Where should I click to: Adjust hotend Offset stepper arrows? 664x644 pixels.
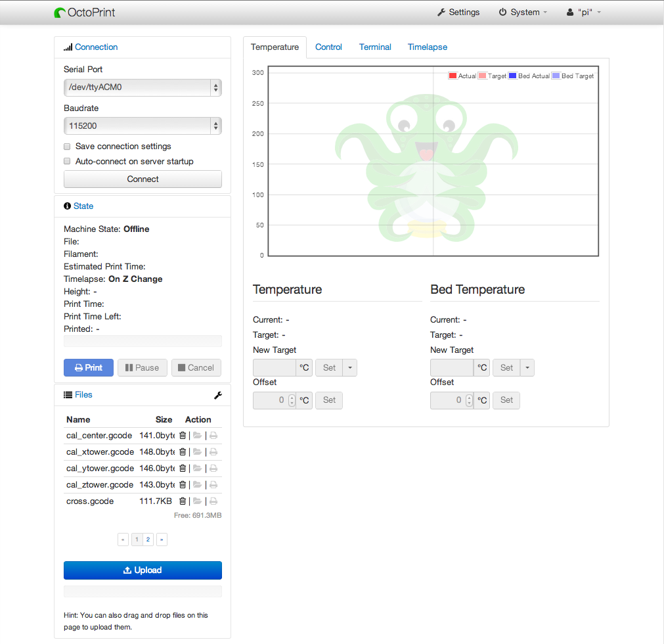tap(292, 400)
